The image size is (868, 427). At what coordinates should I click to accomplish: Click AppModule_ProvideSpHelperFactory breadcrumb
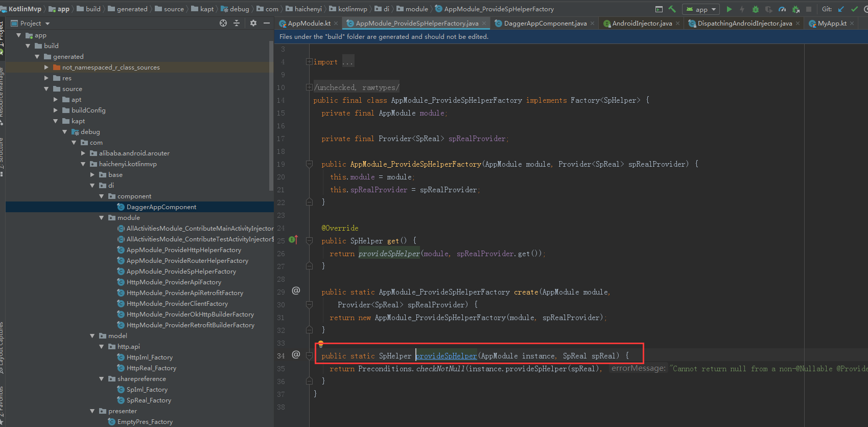pyautogui.click(x=499, y=9)
